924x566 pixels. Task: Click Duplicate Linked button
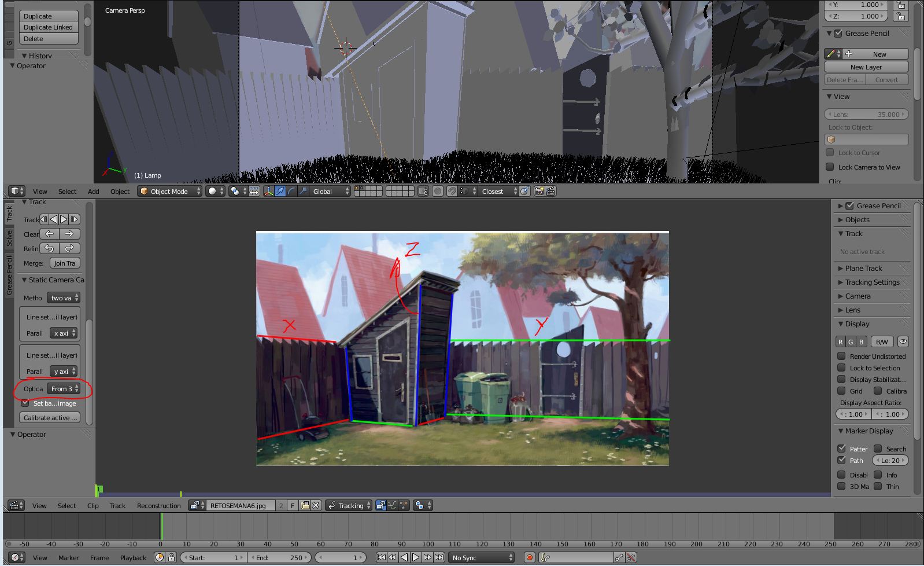(x=49, y=27)
